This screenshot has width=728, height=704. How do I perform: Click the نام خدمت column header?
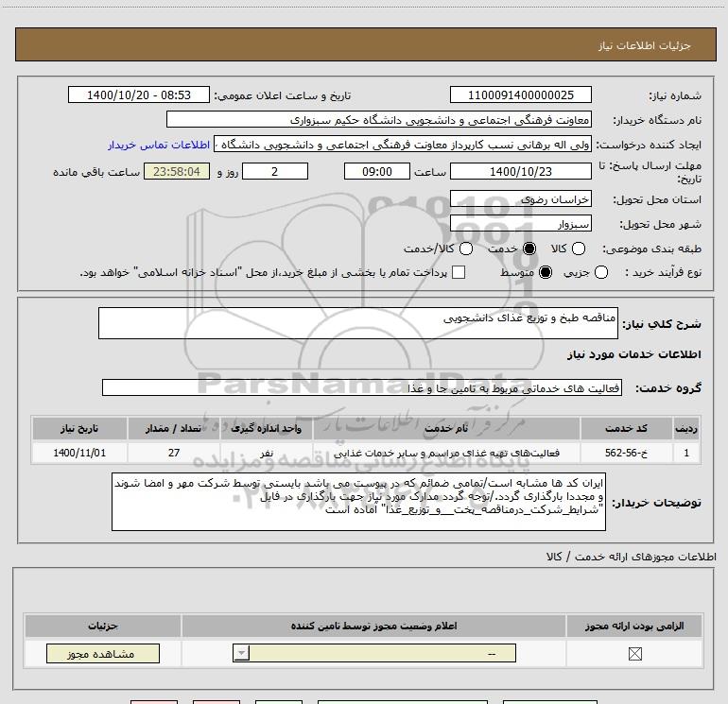tap(446, 428)
